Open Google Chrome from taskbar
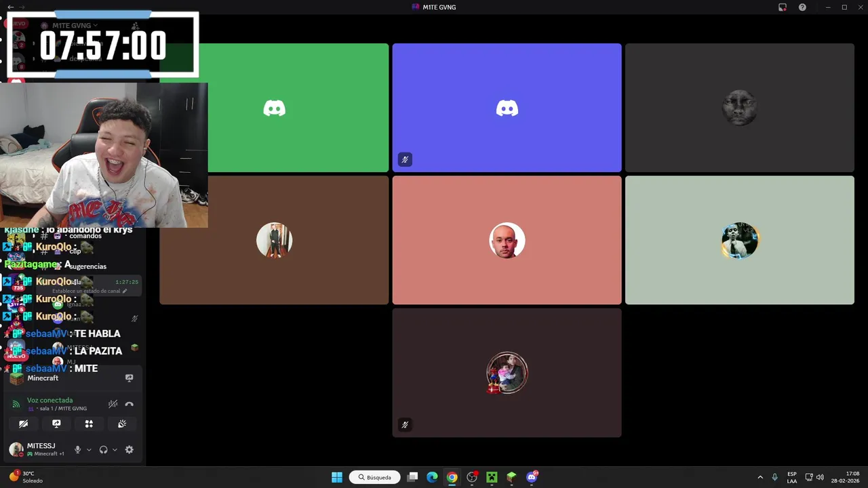Screen dimensions: 868x488 [x=452, y=477]
